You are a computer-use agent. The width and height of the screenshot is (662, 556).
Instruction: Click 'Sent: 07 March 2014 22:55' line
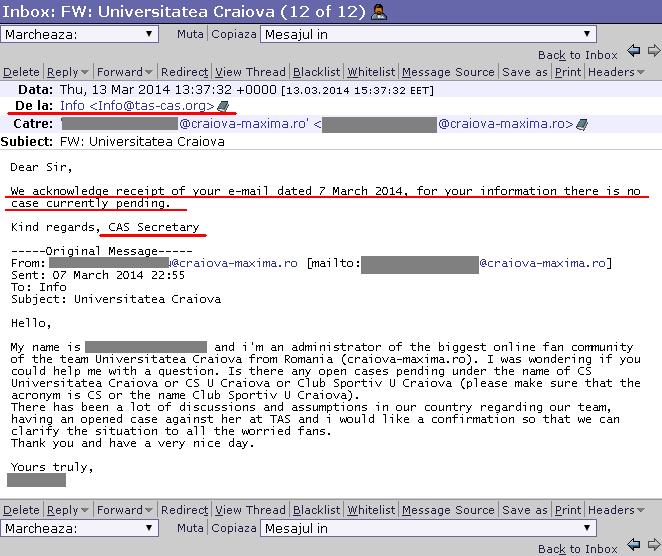pos(98,275)
